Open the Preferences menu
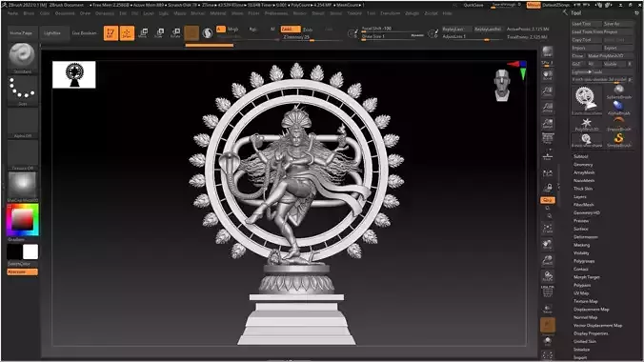This screenshot has width=644, height=362. [276, 13]
